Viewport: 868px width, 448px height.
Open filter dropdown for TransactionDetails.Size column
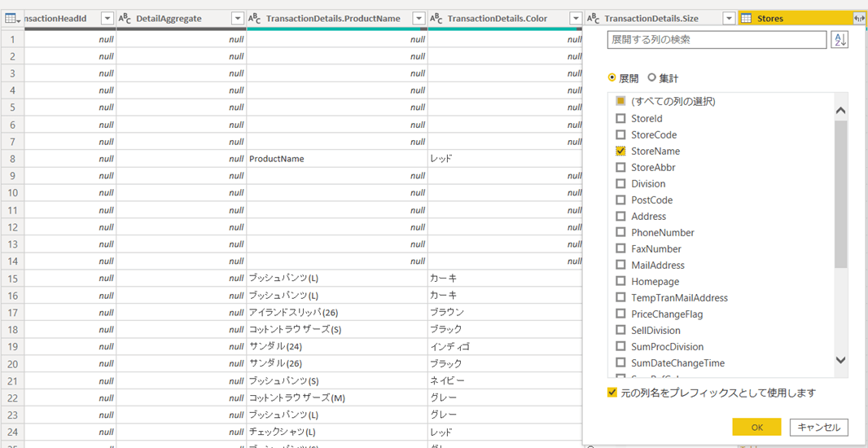pyautogui.click(x=730, y=18)
